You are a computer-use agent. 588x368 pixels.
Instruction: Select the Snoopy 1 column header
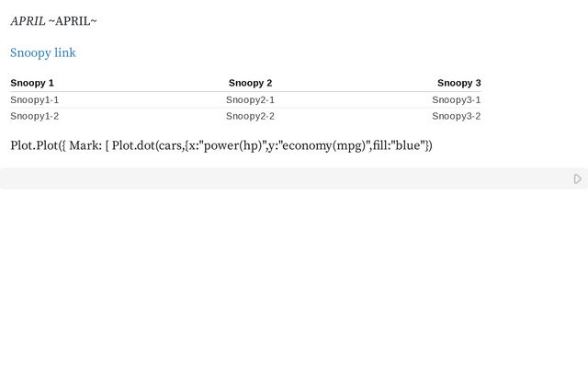pos(32,83)
